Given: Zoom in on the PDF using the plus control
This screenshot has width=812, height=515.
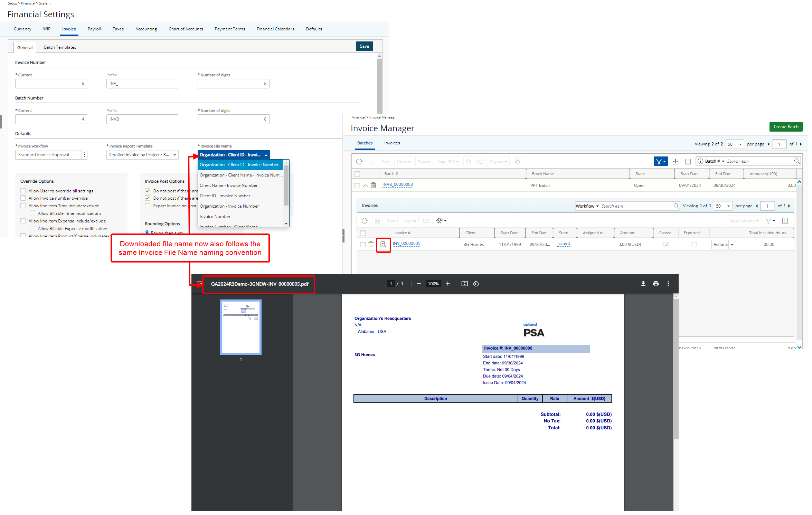Looking at the screenshot, I should 448,284.
